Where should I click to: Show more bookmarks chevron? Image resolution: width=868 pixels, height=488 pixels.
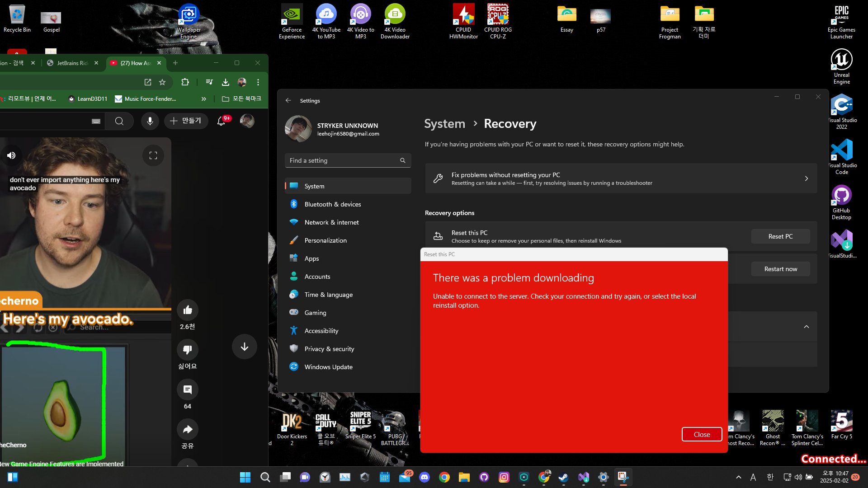tap(204, 99)
